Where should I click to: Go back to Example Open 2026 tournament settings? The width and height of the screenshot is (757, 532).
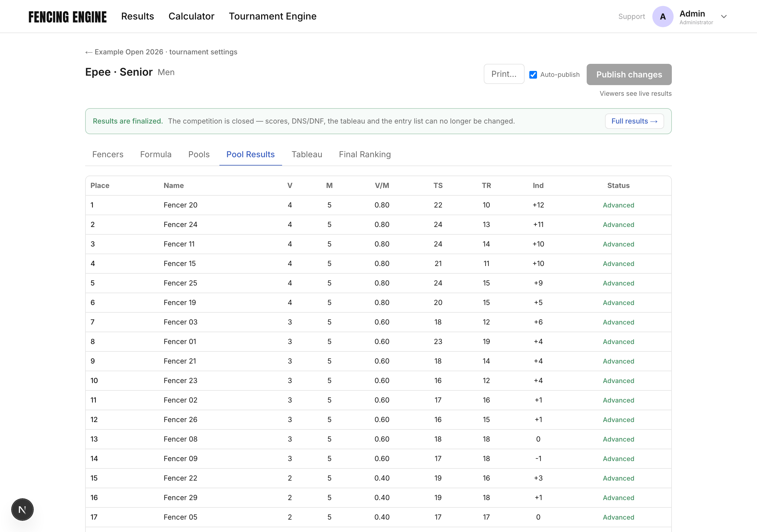[x=161, y=52]
